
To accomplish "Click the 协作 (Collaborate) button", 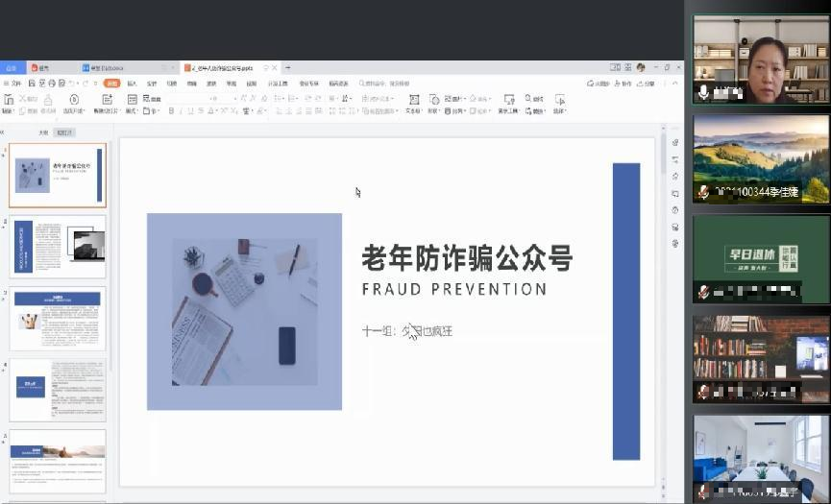I will coord(623,84).
